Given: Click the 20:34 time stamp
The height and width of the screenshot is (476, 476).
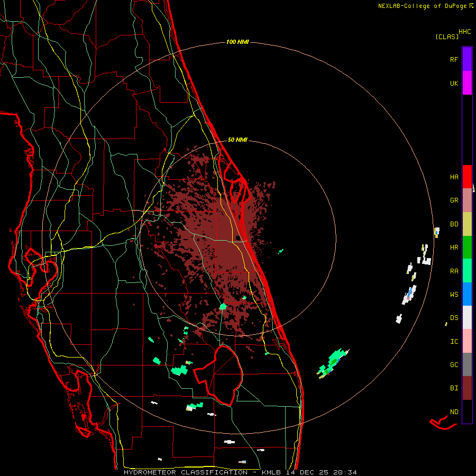Looking at the screenshot, I should 345,472.
